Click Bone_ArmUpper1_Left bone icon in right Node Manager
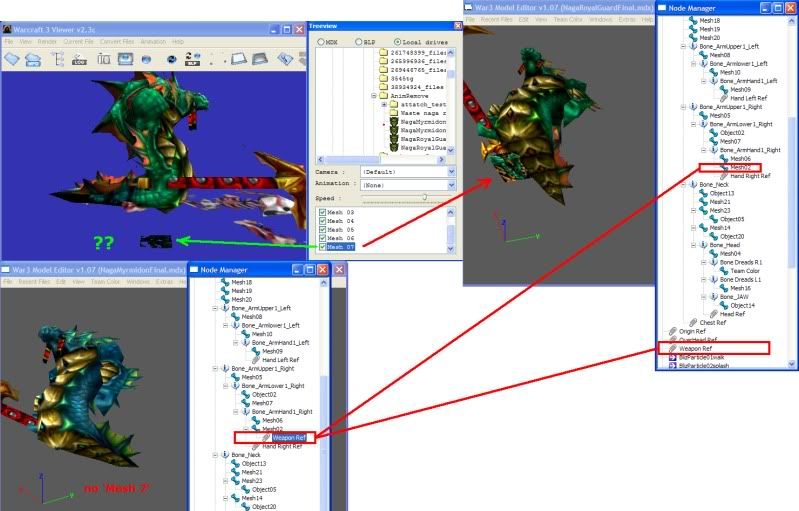The width and height of the screenshot is (799, 511). click(x=693, y=46)
